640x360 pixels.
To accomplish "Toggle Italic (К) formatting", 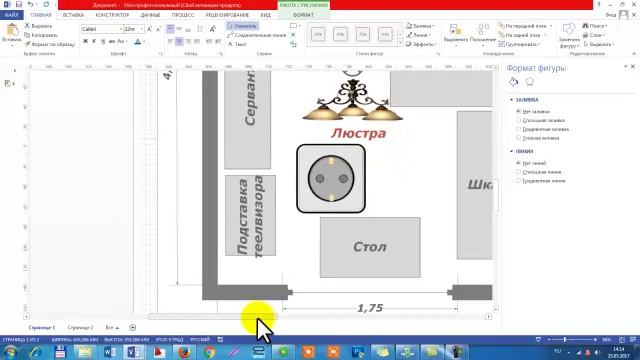I will pyautogui.click(x=94, y=41).
